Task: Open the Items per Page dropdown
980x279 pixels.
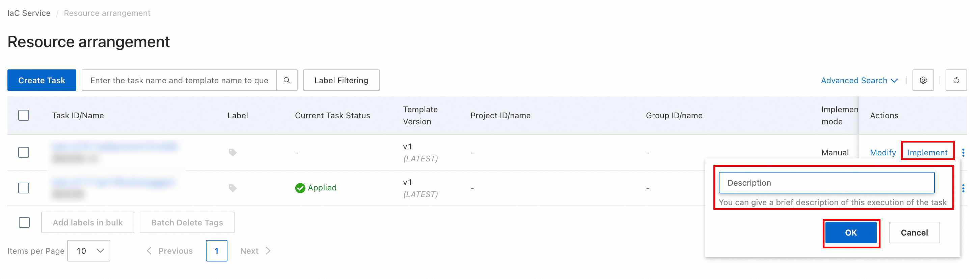Action: pos(89,250)
